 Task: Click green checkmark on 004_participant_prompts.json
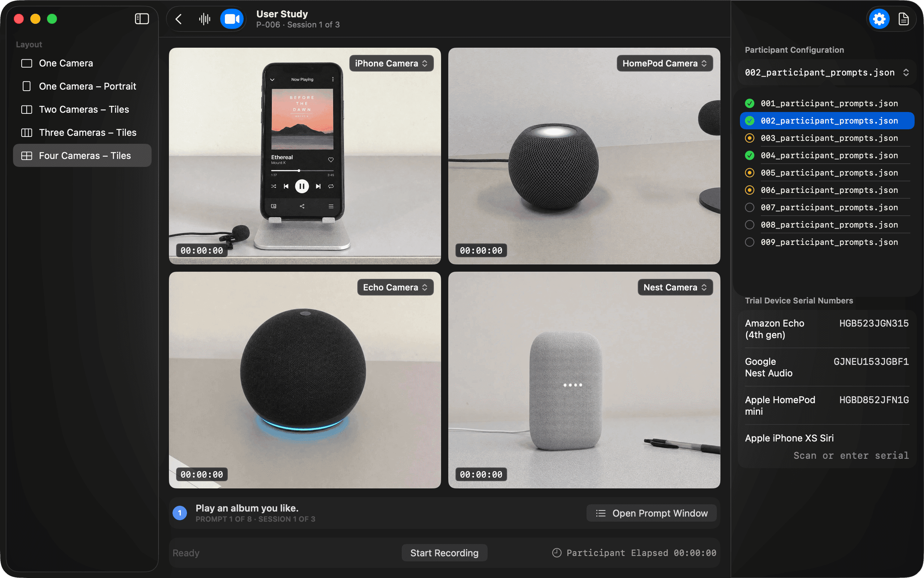tap(750, 155)
